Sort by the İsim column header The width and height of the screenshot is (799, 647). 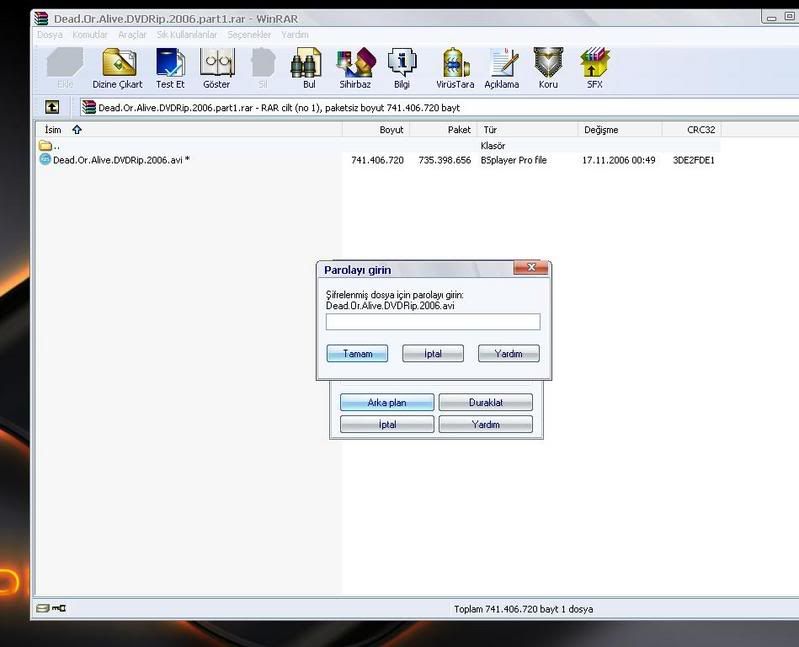point(190,130)
